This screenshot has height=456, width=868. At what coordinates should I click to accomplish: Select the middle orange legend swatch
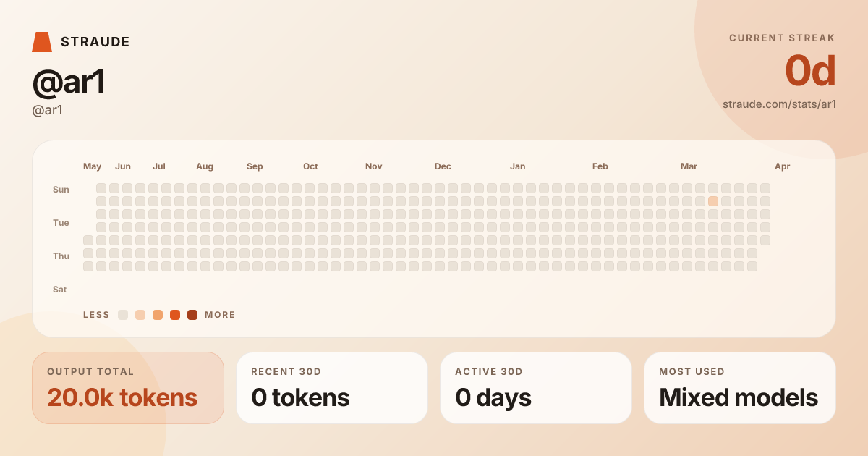(158, 315)
